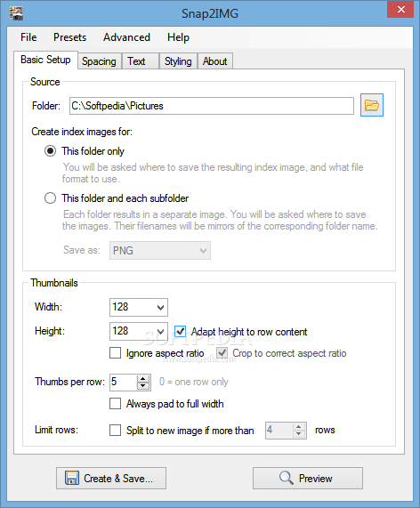
Task: Click the 'Create index images for:' label
Action: (x=82, y=132)
